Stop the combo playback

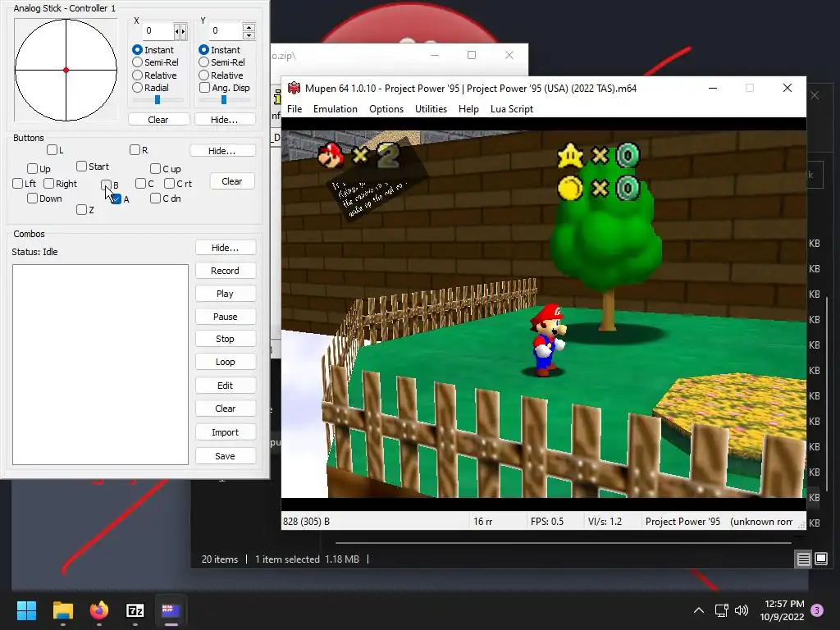(x=226, y=339)
